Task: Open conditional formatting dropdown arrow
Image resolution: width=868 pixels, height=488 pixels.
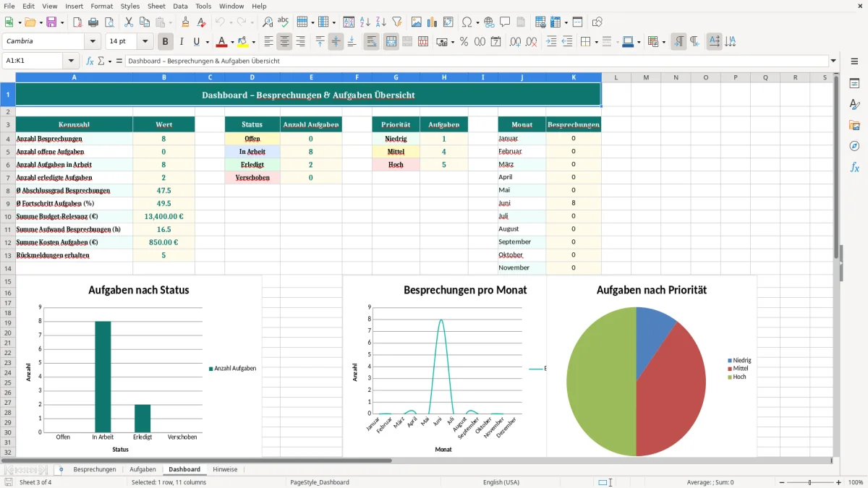Action: (663, 42)
